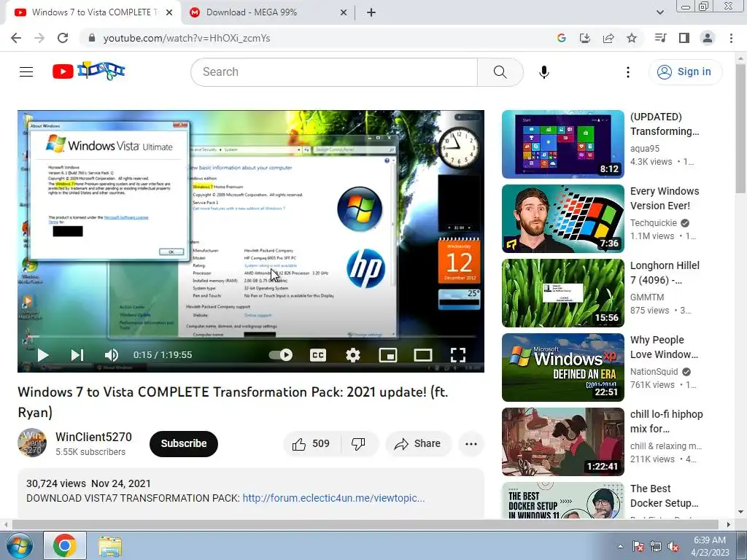Skip to the next video
The image size is (747, 560).
click(x=77, y=355)
